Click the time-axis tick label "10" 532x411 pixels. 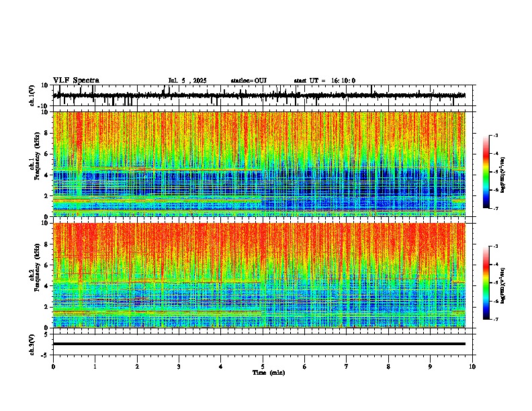472,367
